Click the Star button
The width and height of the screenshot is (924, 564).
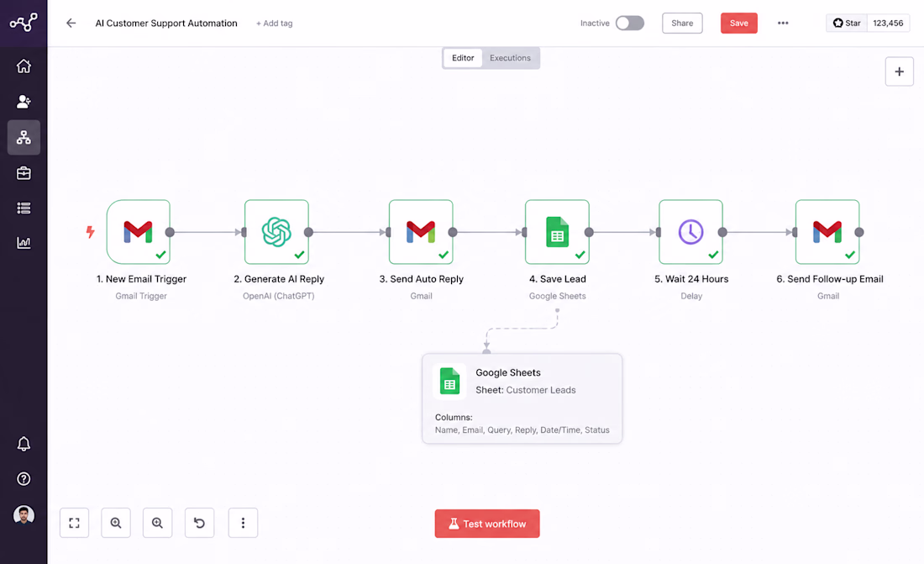tap(847, 23)
